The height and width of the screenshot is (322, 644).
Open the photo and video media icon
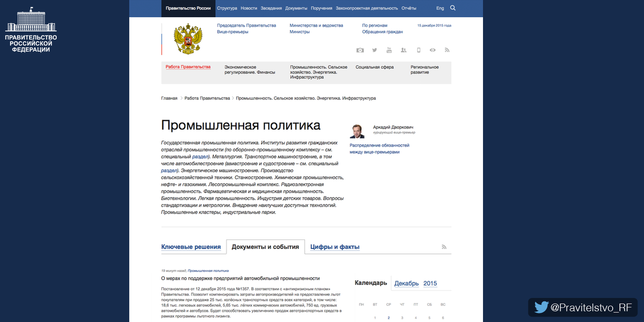[360, 50]
